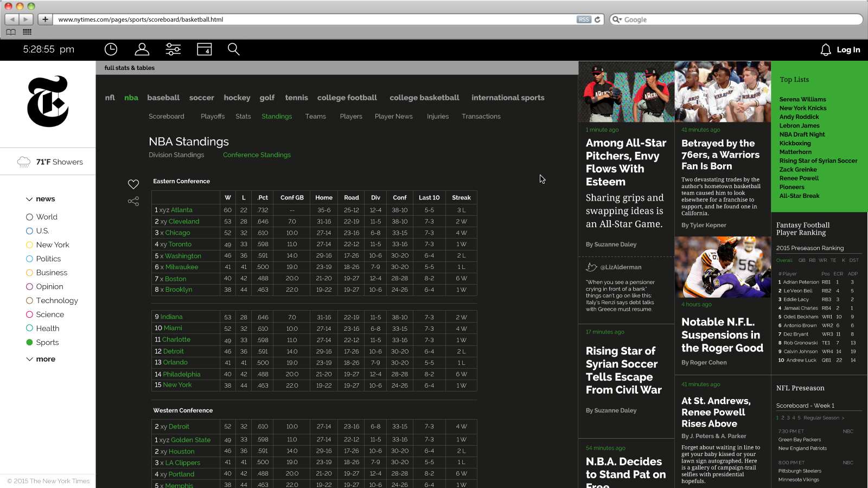Select the New York section radio
Viewport: 868px width, 488px height.
29,245
